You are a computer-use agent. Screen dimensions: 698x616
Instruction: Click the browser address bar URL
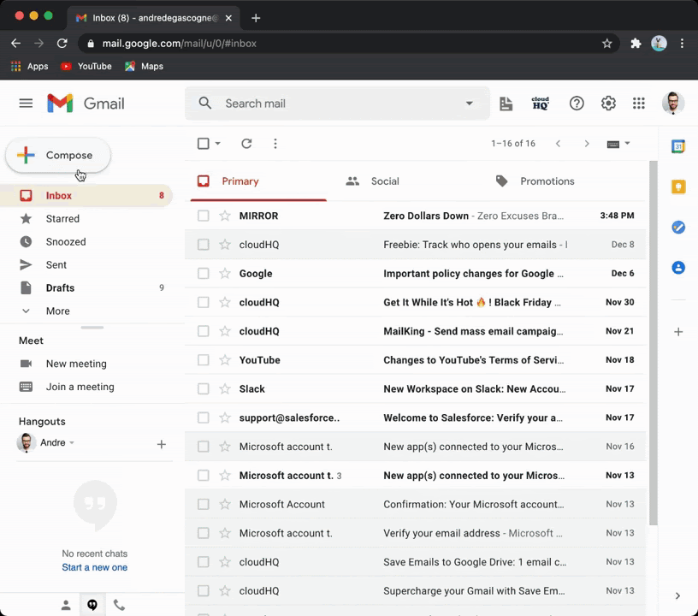pos(180,43)
